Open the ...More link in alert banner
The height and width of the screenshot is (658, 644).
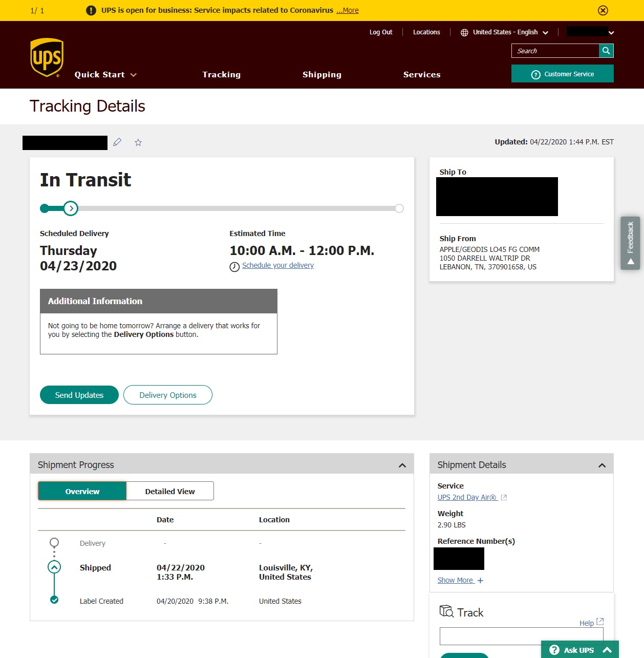click(x=347, y=10)
